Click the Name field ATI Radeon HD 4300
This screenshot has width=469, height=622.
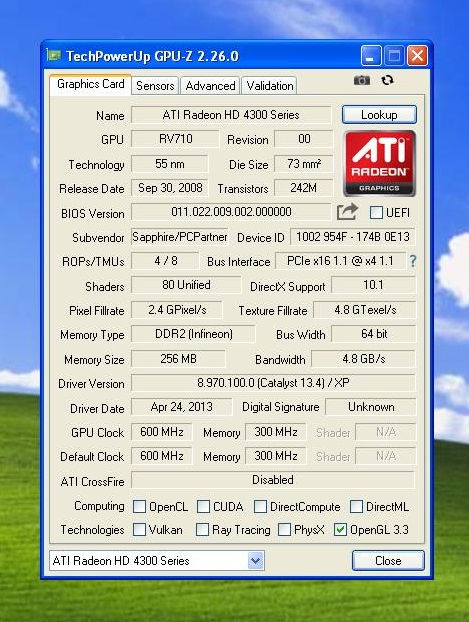tap(231, 115)
